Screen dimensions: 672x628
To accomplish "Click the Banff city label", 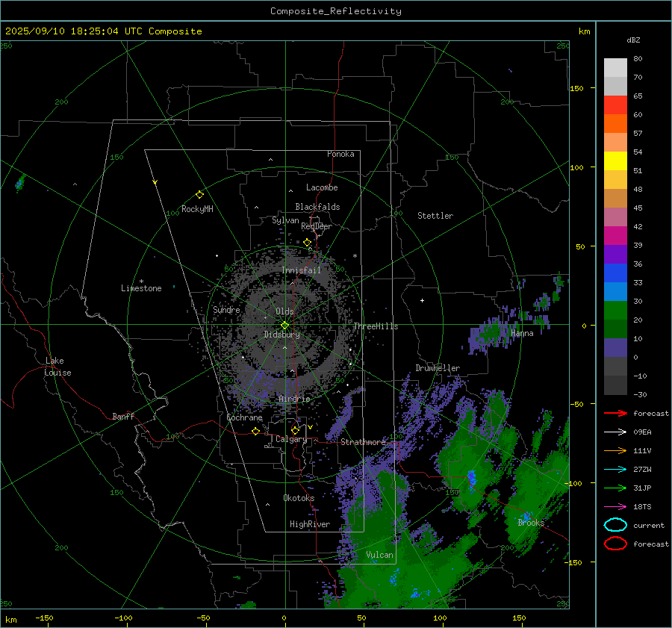I will click(123, 416).
